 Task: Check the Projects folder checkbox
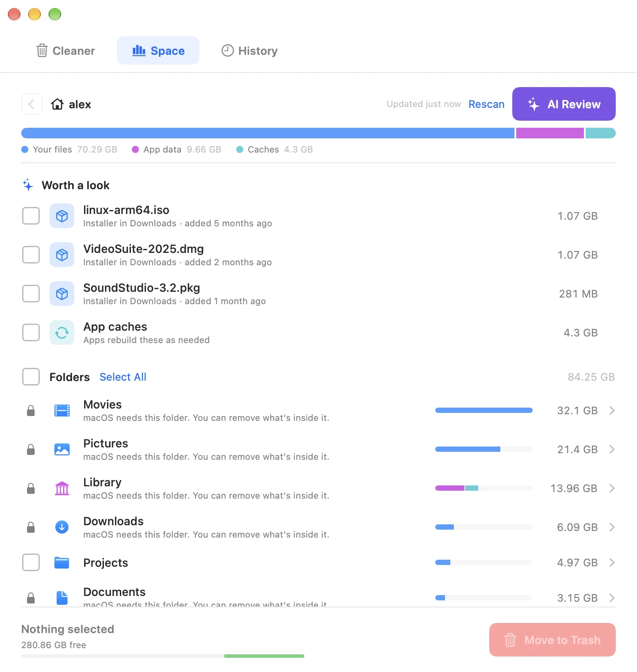31,562
